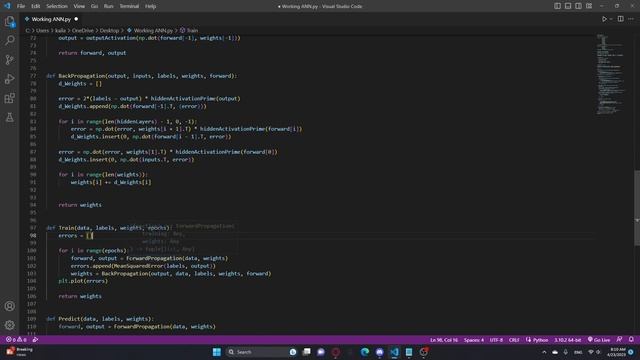Screen dimensions: 640x360
Task: Click the OneDrive breadcrumb segment
Action: [83, 30]
